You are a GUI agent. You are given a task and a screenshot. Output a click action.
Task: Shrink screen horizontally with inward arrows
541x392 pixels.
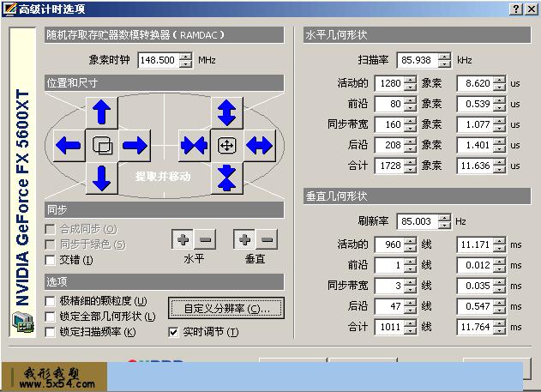tap(194, 145)
